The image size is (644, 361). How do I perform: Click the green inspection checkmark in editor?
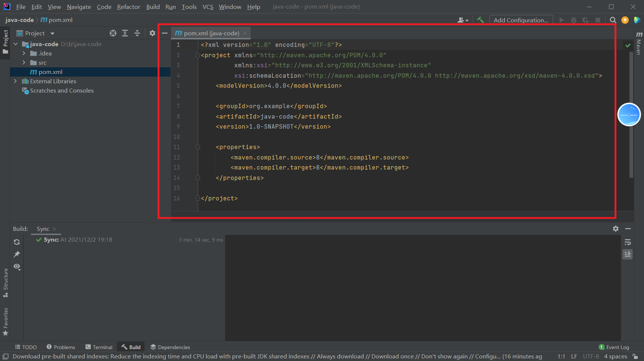(x=628, y=45)
